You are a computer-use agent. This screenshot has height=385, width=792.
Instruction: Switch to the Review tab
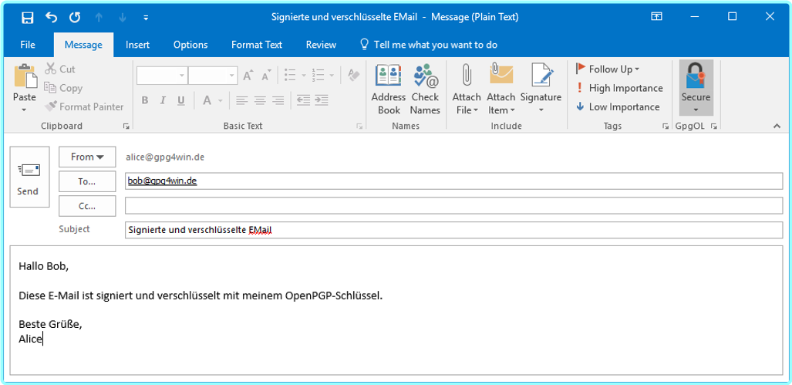(321, 44)
